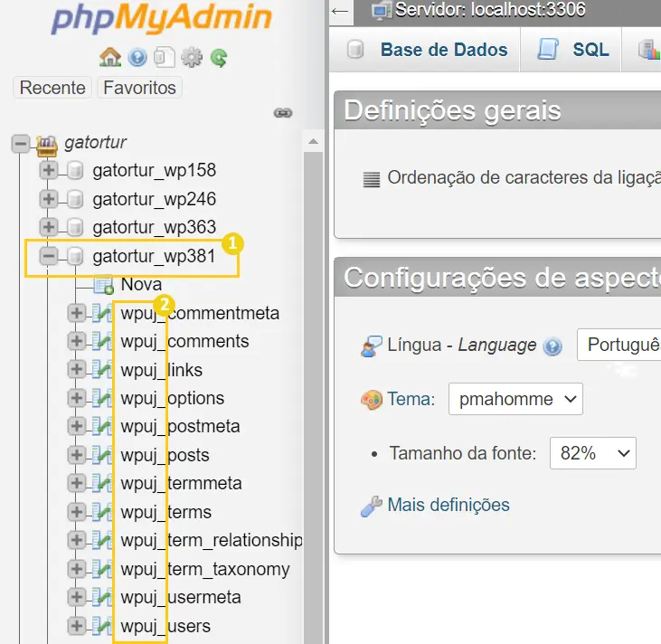Screen dimensions: 661x644
Task: Switch to Recente navigation tab
Action: 52,88
